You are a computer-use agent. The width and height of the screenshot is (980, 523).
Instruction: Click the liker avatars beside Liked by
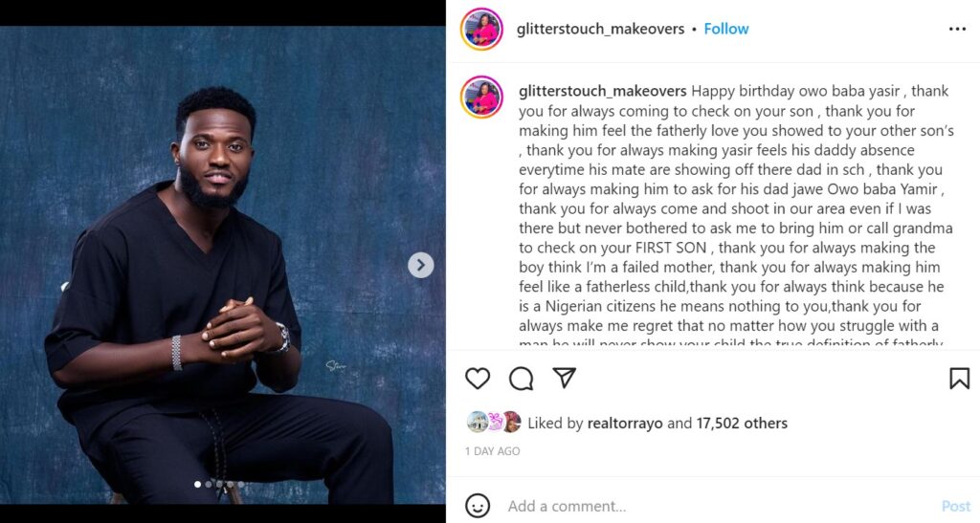pyautogui.click(x=493, y=423)
